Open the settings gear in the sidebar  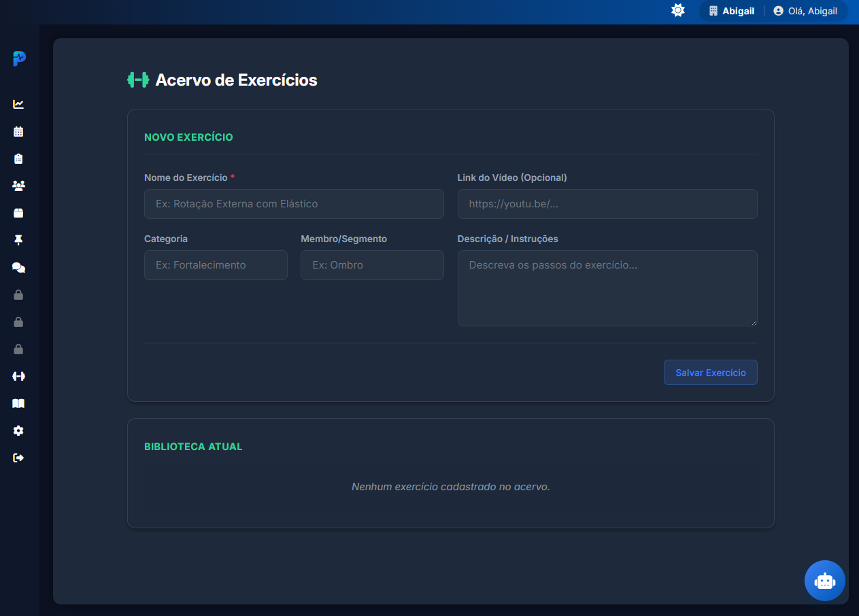[x=18, y=430]
